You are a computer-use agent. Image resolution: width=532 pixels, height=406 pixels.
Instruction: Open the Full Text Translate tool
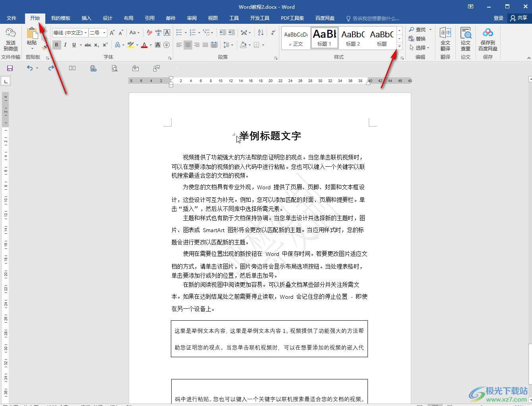tap(445, 39)
